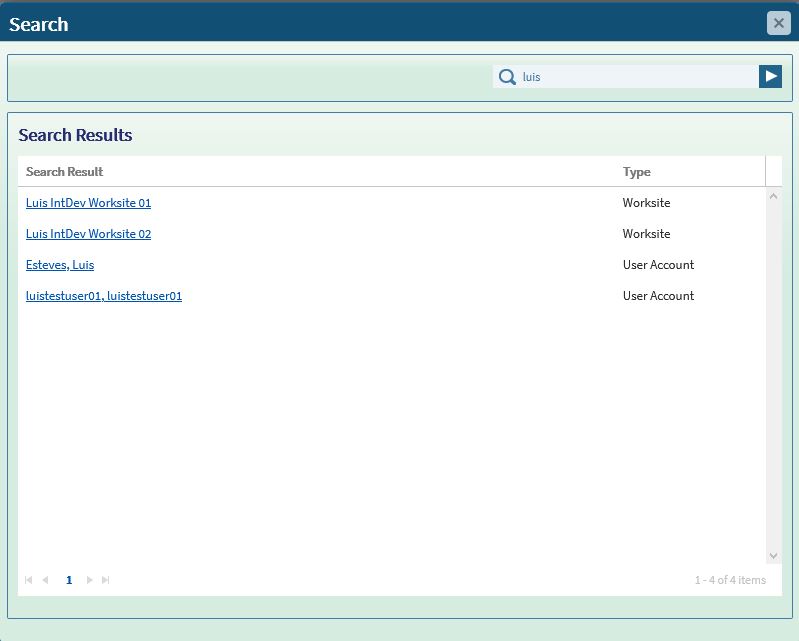Viewport: 799px width, 641px height.
Task: Go to the next page of results
Action: (x=89, y=580)
